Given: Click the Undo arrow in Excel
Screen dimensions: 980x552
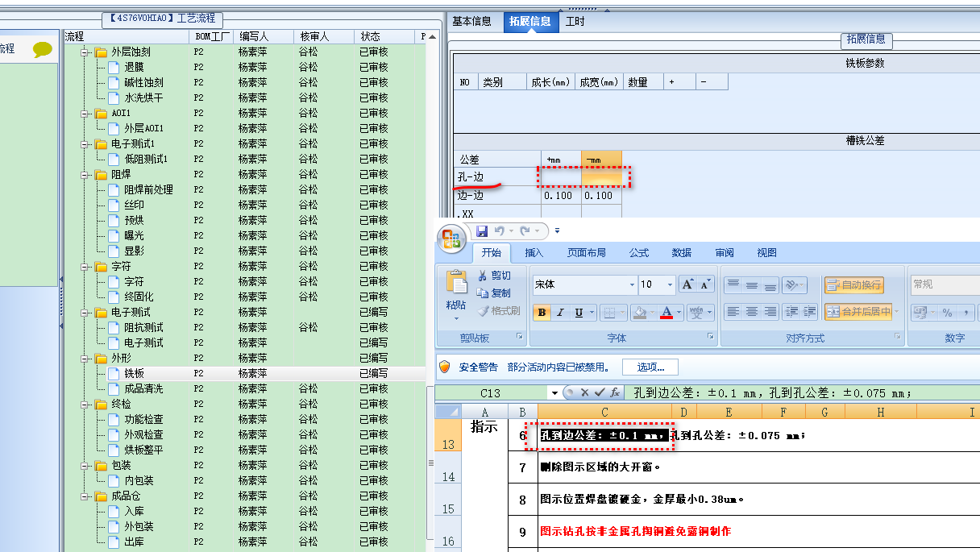Looking at the screenshot, I should (498, 231).
